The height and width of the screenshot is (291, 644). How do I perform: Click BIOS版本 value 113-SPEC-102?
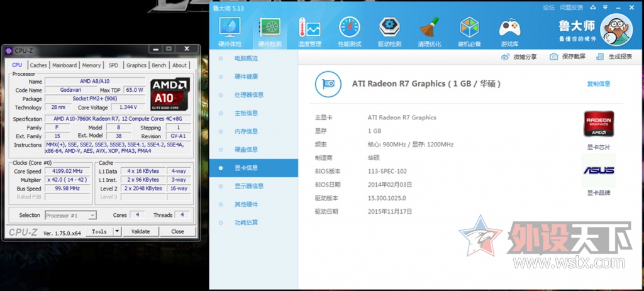[x=387, y=171]
